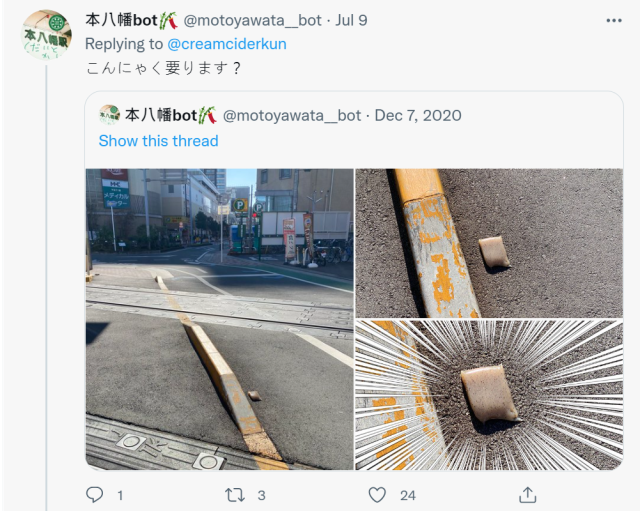Click the quoted tweet author name 本八幡bot
The image size is (640, 511).
pyautogui.click(x=171, y=116)
